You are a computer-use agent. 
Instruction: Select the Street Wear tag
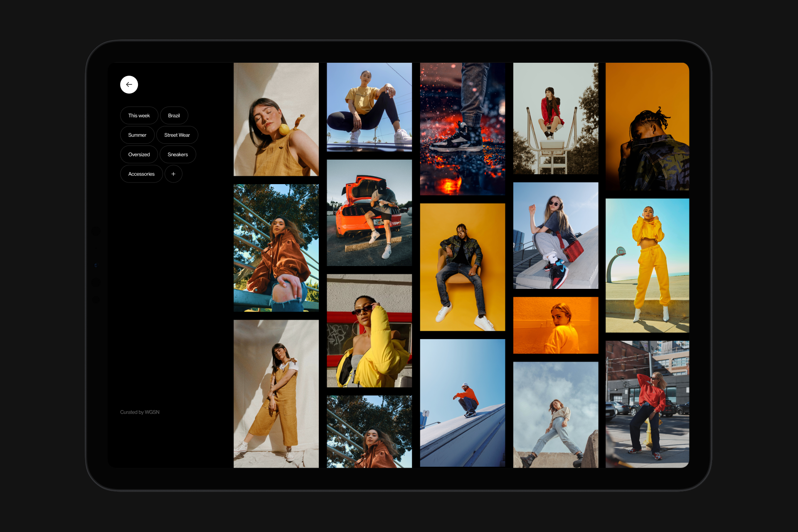tap(177, 135)
